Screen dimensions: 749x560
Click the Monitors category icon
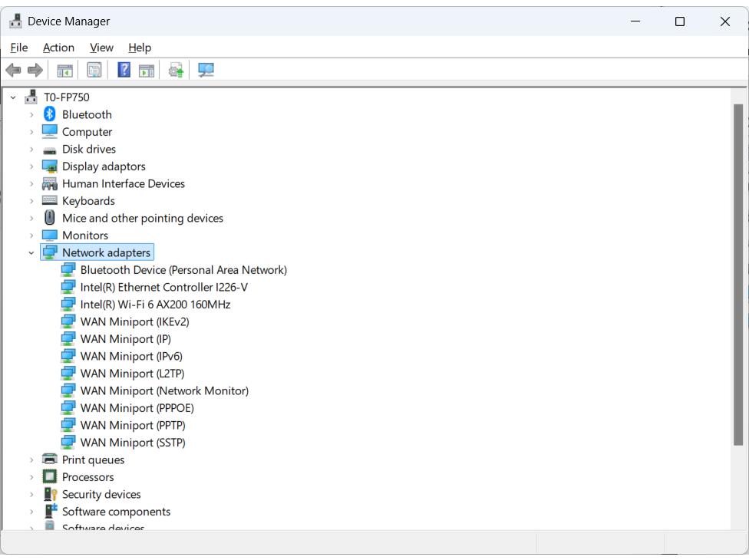[49, 236]
